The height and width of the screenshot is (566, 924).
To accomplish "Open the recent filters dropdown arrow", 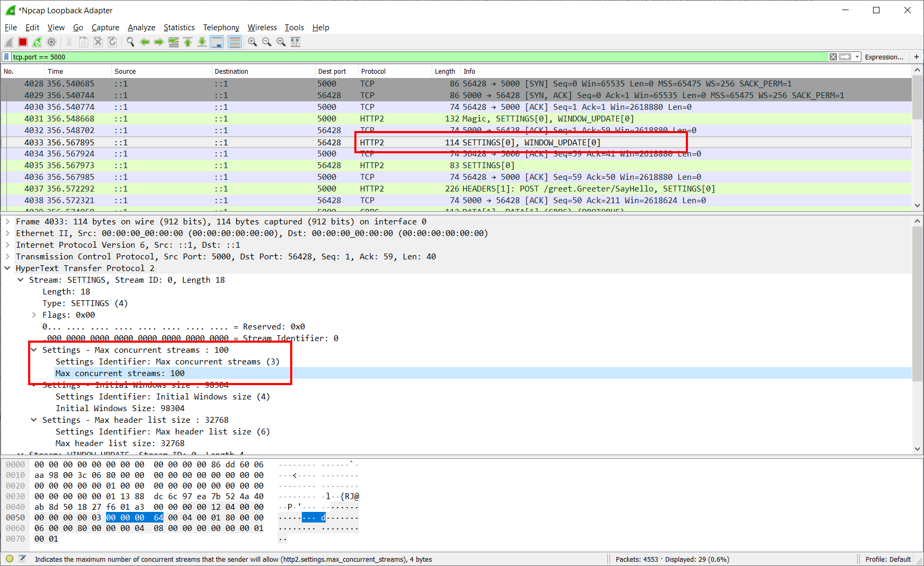I will [857, 57].
